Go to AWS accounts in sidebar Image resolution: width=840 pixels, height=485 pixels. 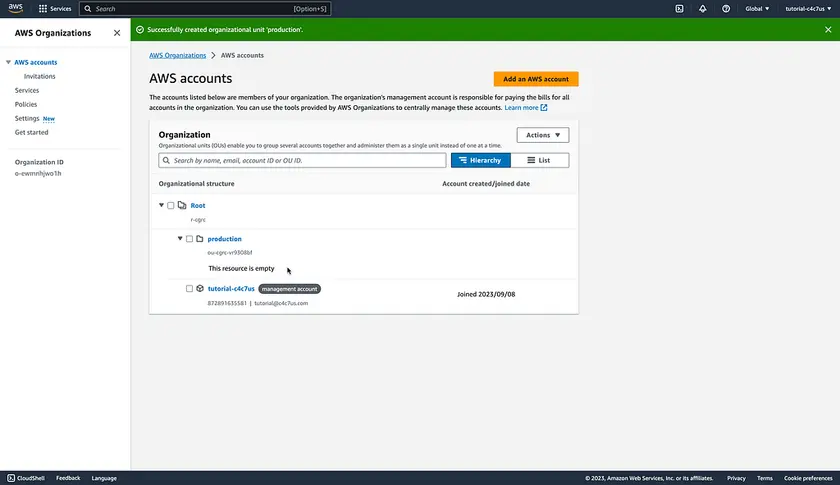[x=35, y=62]
